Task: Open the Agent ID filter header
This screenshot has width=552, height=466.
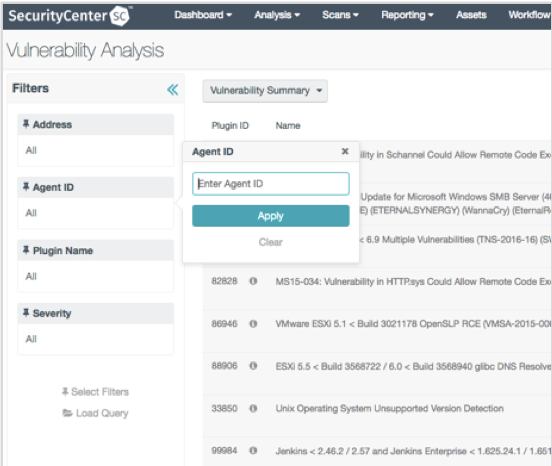Action: [x=95, y=187]
